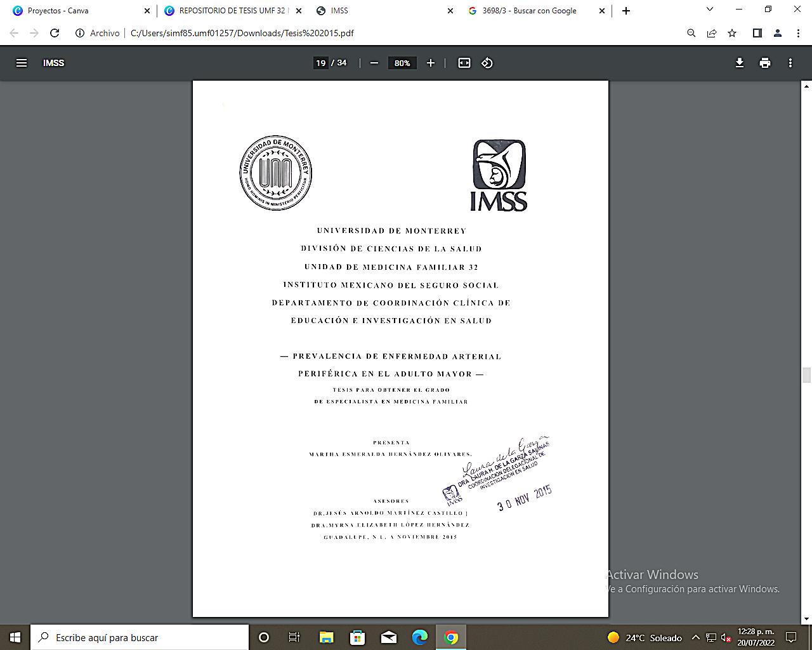Open the network tray icon
This screenshot has height=650, width=812.
coord(711,638)
